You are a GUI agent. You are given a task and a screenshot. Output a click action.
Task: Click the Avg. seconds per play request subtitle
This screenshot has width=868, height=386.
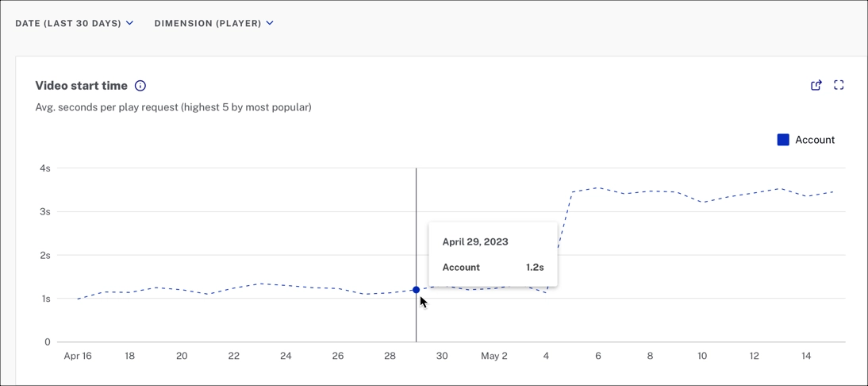173,107
